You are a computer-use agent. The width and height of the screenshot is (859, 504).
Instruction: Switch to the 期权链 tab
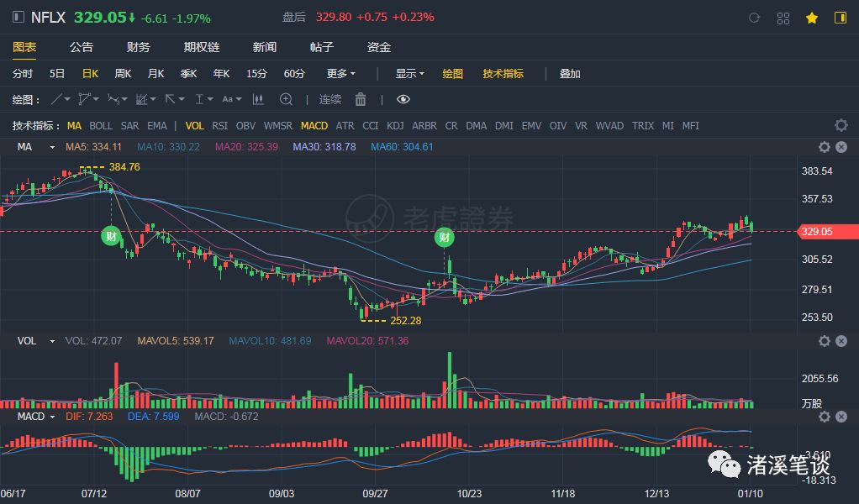tap(202, 47)
